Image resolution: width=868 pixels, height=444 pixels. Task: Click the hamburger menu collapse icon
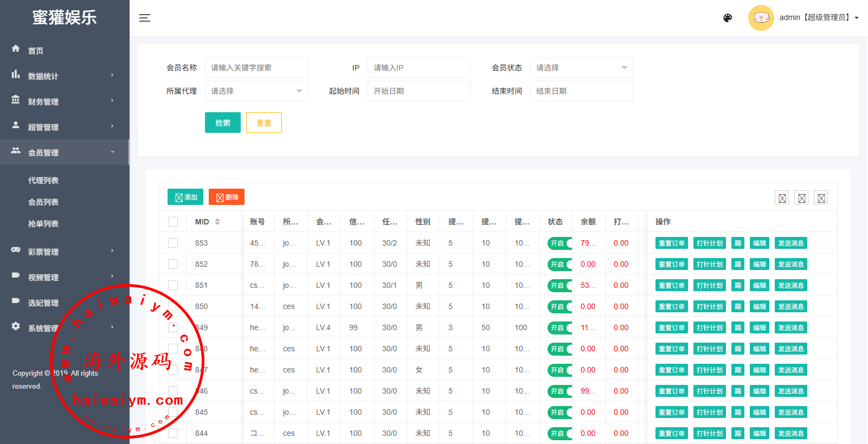coord(144,18)
